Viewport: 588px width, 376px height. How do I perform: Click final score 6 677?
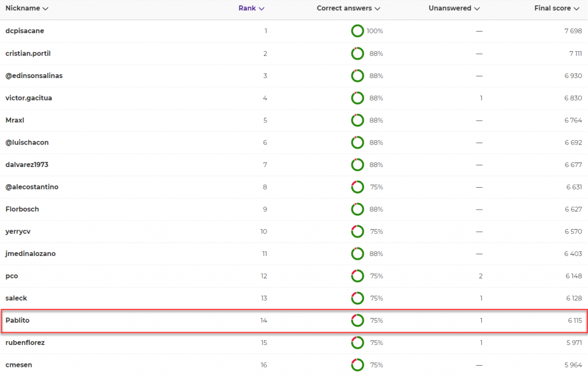[x=573, y=165]
